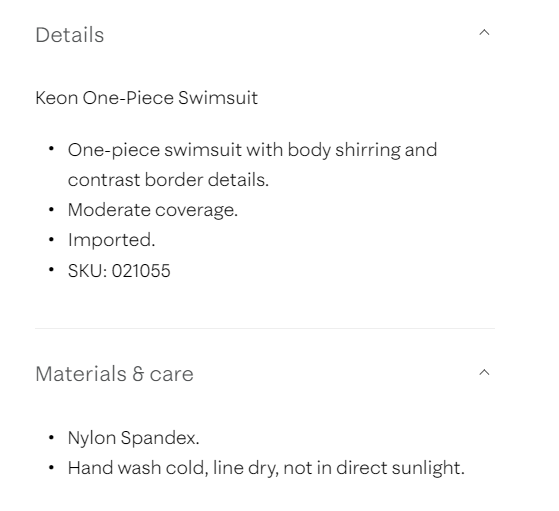Collapse the Materials & care chevron
The width and height of the screenshot is (559, 511).
click(484, 373)
